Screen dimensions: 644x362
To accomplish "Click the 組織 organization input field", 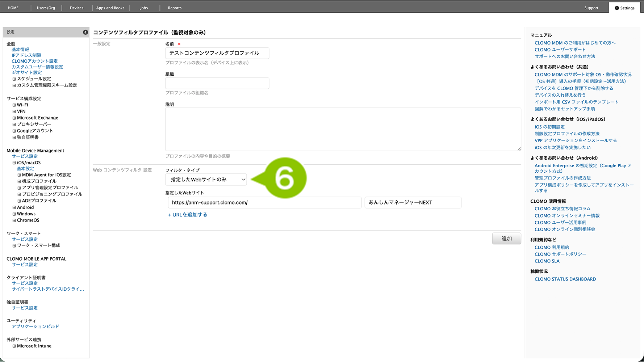I will (x=217, y=83).
